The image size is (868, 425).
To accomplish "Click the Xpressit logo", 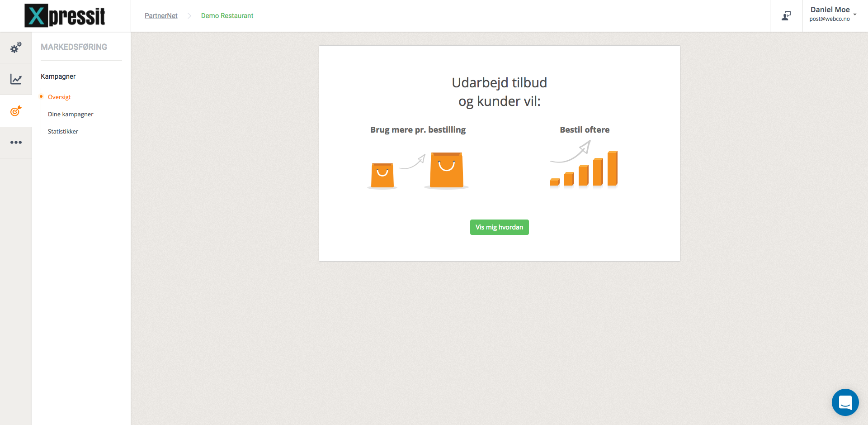I will pos(65,16).
